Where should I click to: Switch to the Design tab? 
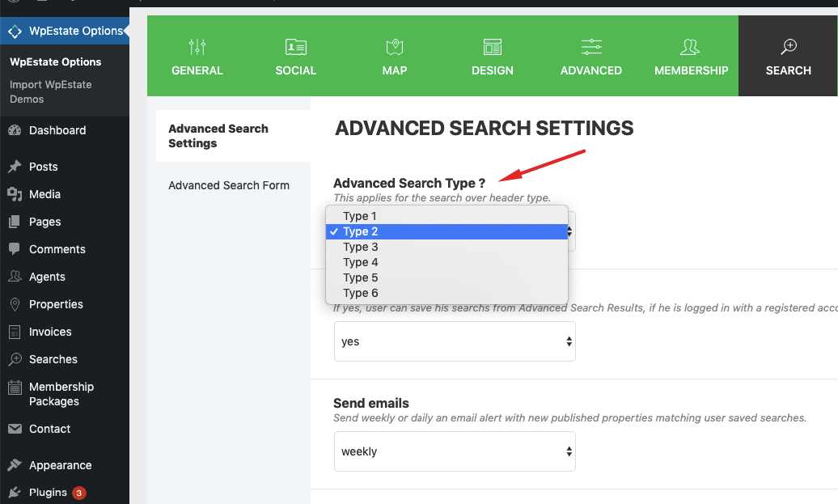[x=493, y=57]
